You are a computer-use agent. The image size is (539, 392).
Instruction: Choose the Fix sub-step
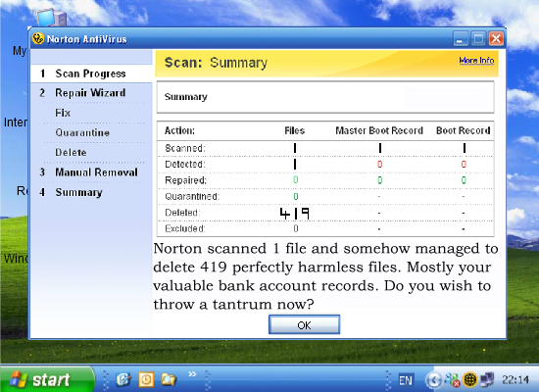point(63,113)
